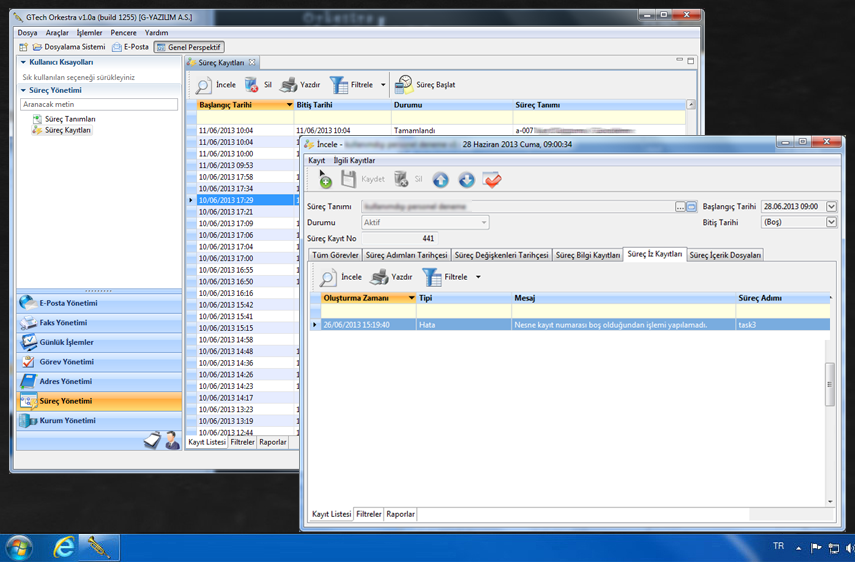This screenshot has width=855, height=562.
Task: Toggle the Genel Perspektif perspective button
Action: [189, 47]
